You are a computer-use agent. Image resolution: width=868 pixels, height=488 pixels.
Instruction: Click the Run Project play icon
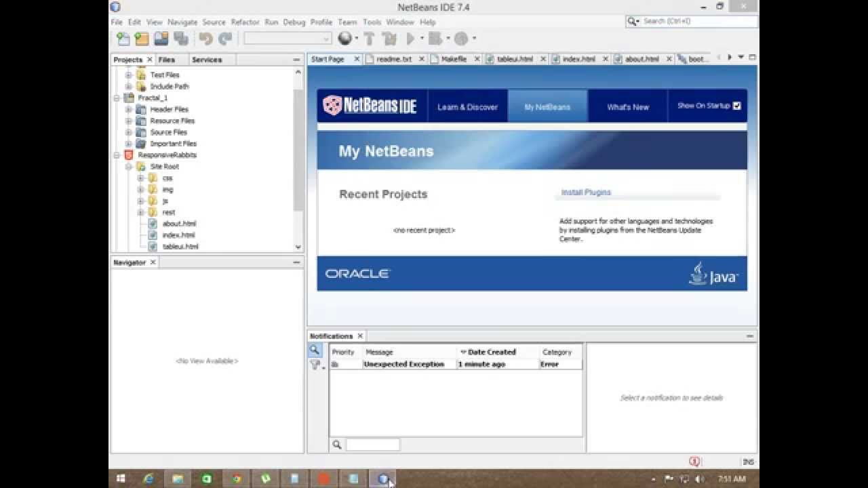[410, 39]
